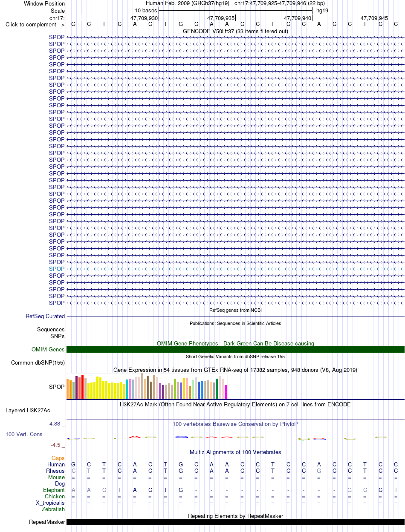Select the Window Position label
This screenshot has height=532, width=405.
tap(44, 4)
